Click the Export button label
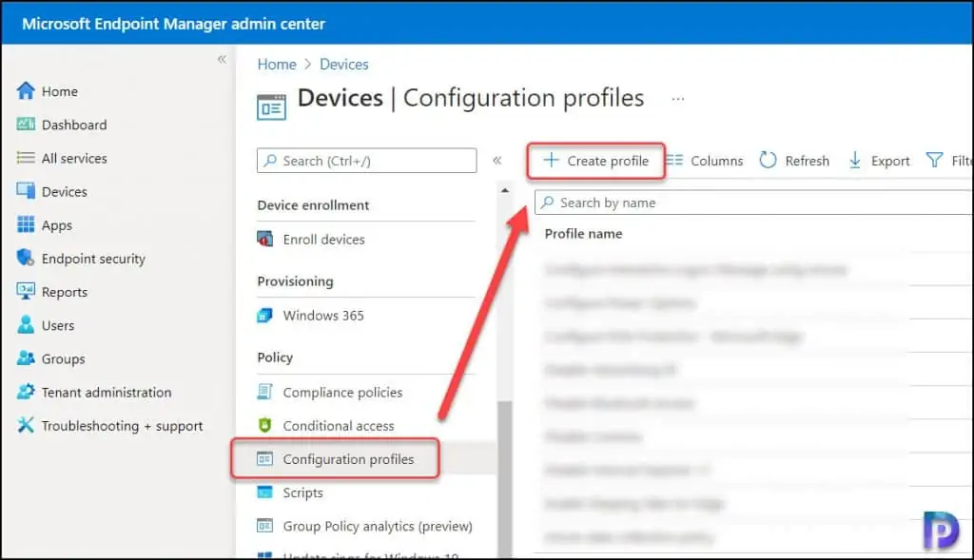974x560 pixels. [x=890, y=161]
